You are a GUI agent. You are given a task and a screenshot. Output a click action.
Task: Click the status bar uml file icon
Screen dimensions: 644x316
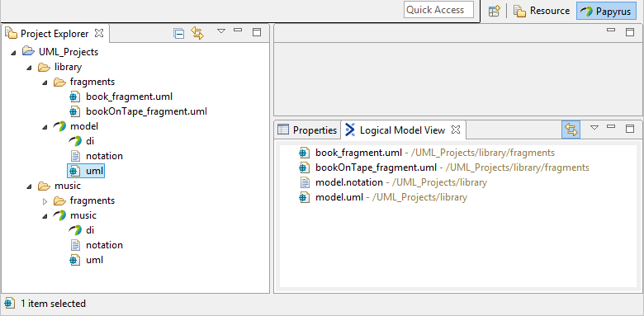(x=8, y=304)
